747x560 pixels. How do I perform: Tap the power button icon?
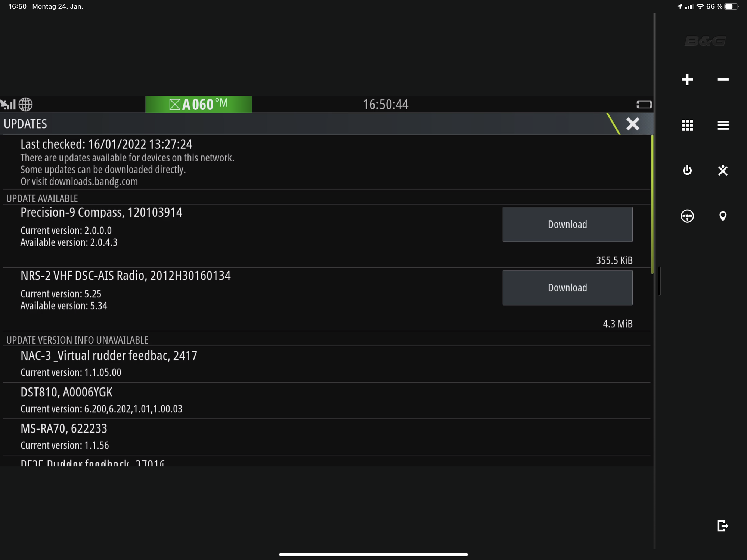(x=687, y=170)
